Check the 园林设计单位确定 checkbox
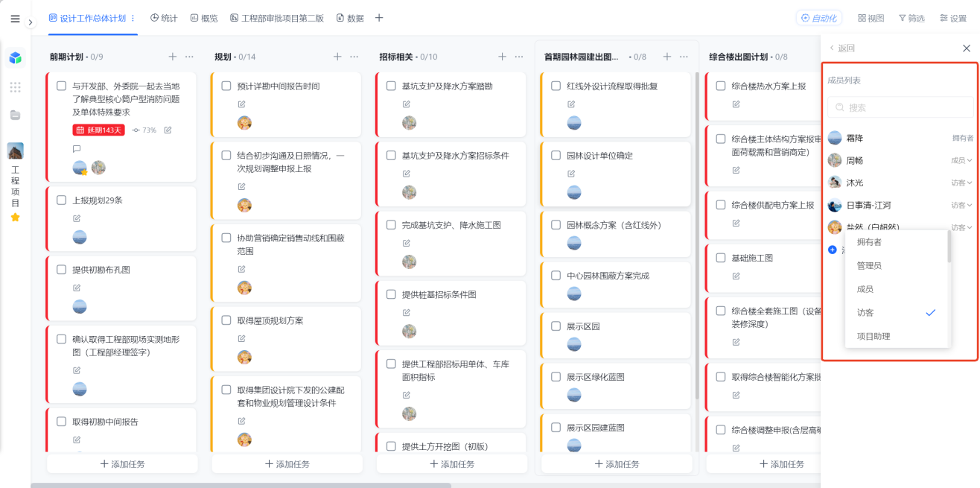The width and height of the screenshot is (980, 488). click(556, 156)
